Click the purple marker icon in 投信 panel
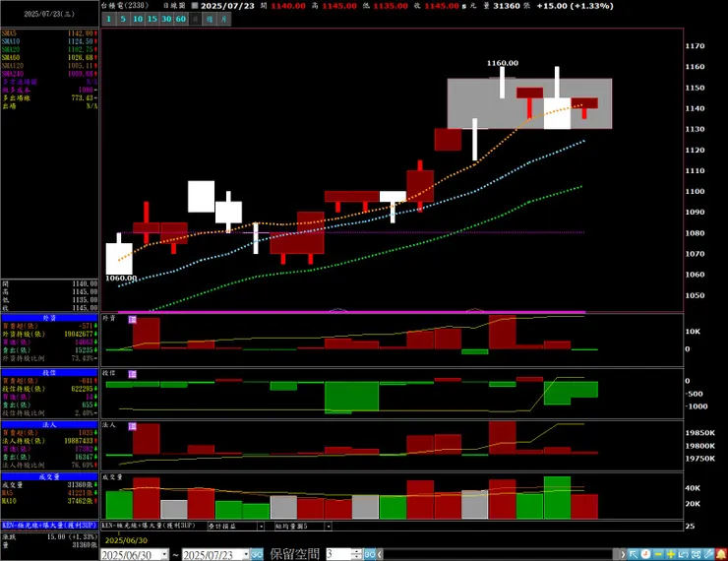728x561 pixels. [133, 374]
